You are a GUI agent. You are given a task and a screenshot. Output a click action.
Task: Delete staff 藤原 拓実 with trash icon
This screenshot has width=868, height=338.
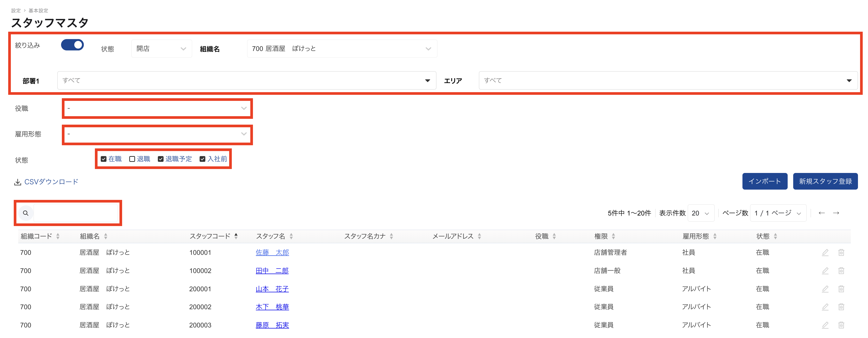841,325
